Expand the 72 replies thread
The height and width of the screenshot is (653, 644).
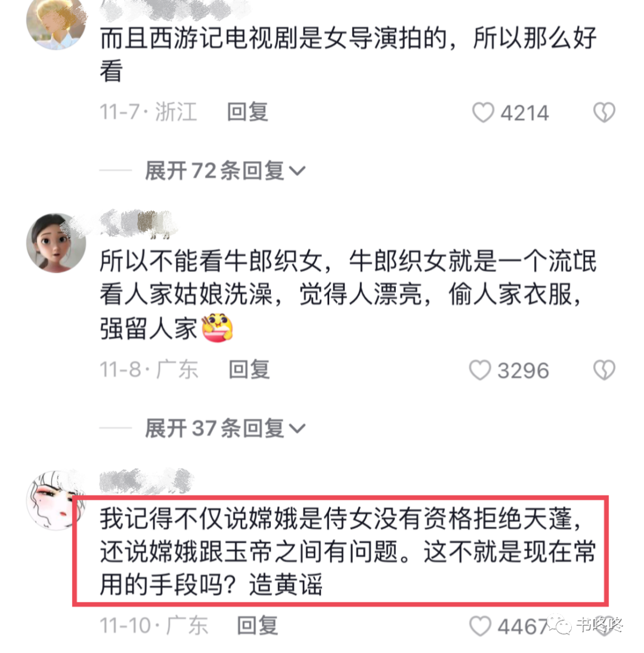click(x=225, y=171)
